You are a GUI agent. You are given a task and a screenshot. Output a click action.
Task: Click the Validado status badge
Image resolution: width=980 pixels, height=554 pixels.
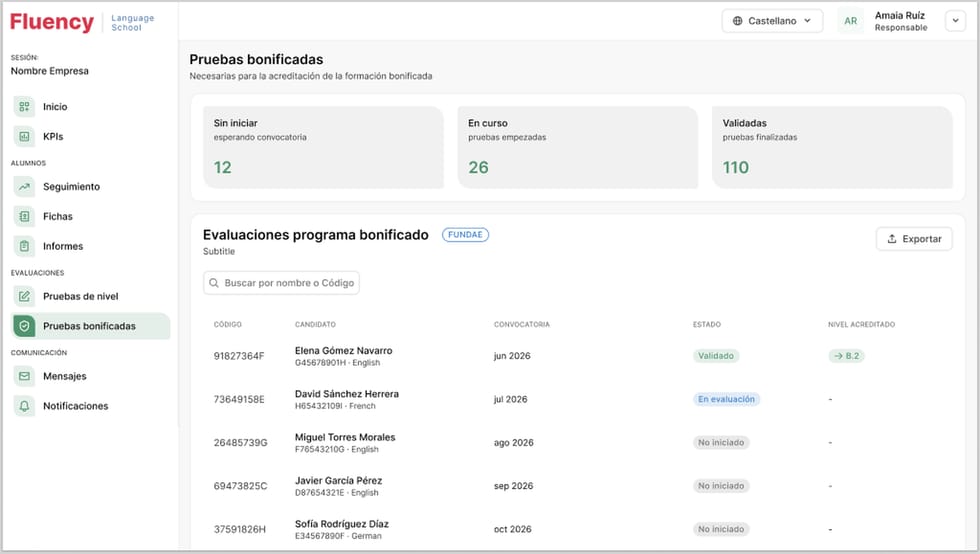coord(716,356)
